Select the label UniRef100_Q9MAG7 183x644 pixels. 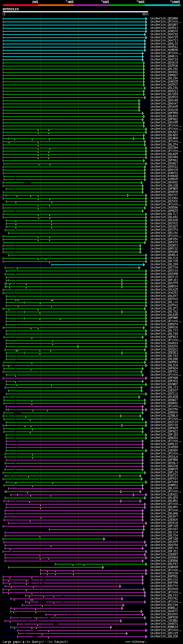tap(164, 75)
